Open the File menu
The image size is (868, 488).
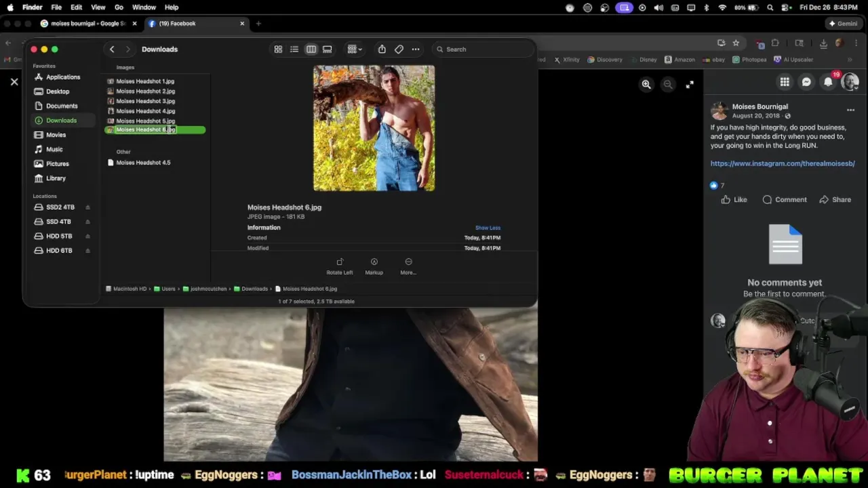pyautogui.click(x=56, y=7)
